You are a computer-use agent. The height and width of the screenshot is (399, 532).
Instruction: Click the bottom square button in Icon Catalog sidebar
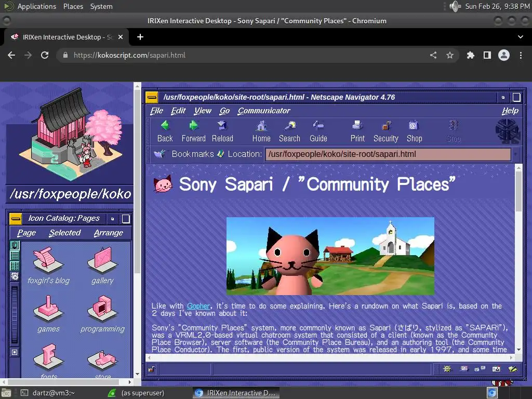click(15, 352)
